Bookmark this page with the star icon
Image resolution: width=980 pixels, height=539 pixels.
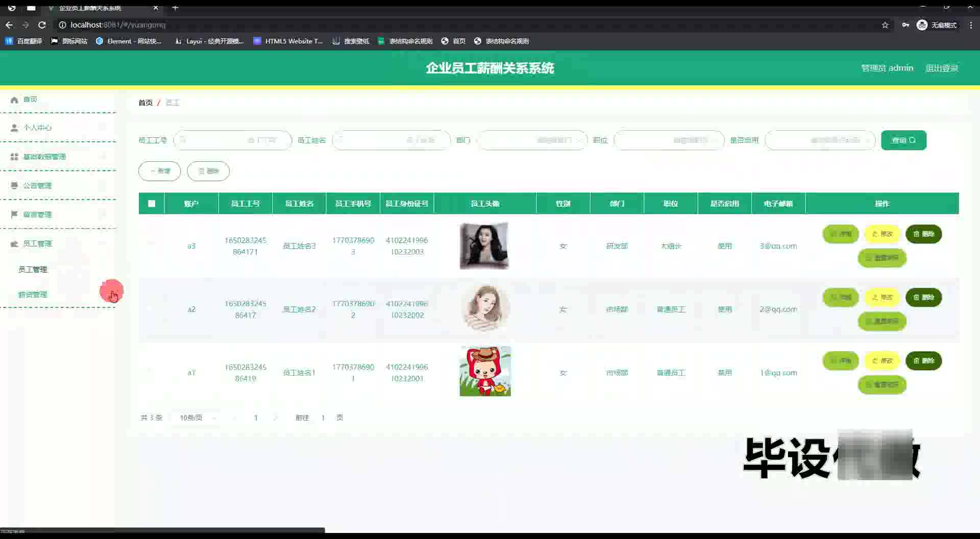pos(885,25)
